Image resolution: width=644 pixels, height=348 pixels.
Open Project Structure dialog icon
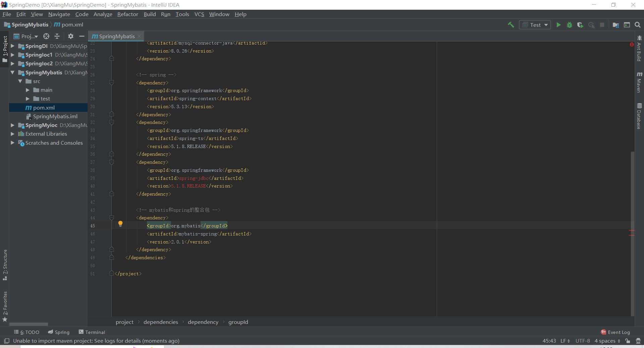pos(616,25)
